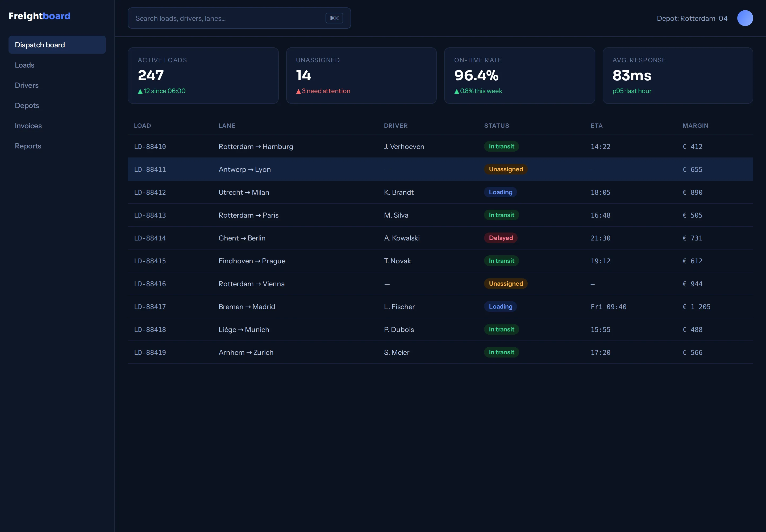766x532 pixels.
Task: Sort by the LANE column header
Action: [227, 126]
